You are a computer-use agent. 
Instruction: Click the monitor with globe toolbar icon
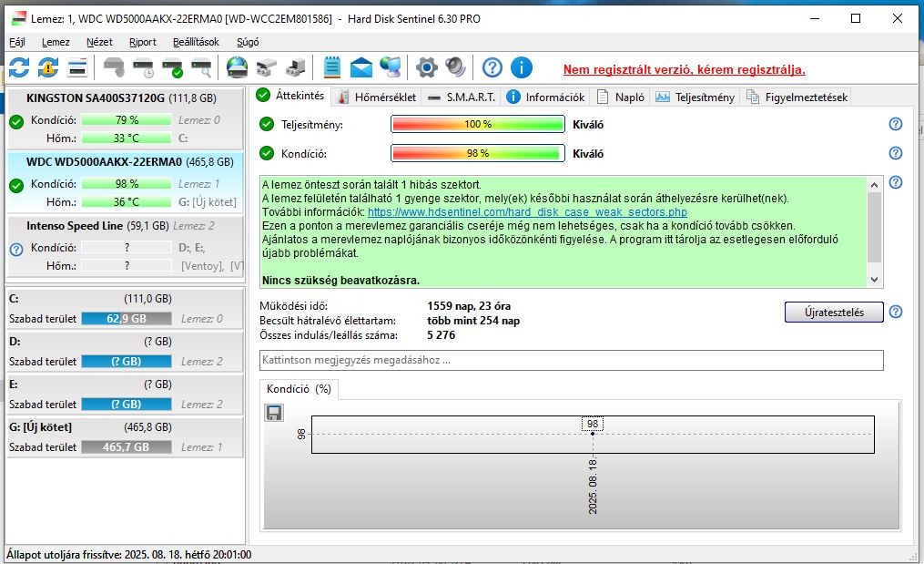[391, 67]
